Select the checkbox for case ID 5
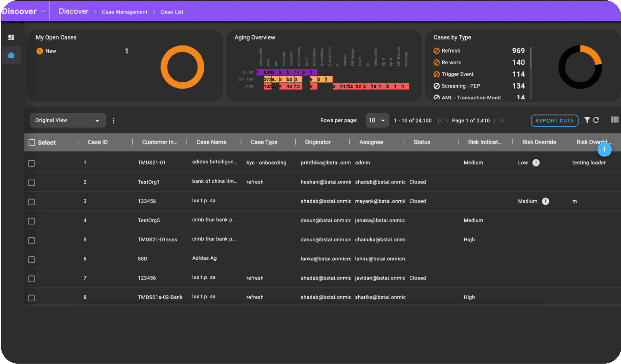 tap(31, 240)
